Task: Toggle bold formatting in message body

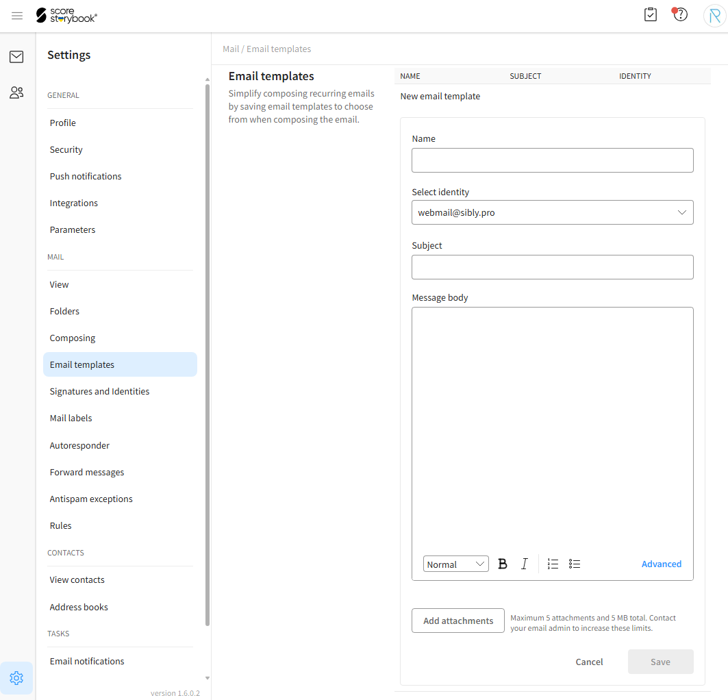Action: pyautogui.click(x=503, y=564)
